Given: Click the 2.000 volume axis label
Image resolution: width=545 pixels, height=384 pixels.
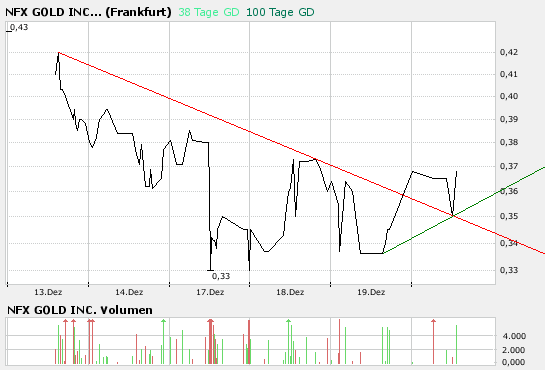Looking at the screenshot, I should click(x=514, y=350).
